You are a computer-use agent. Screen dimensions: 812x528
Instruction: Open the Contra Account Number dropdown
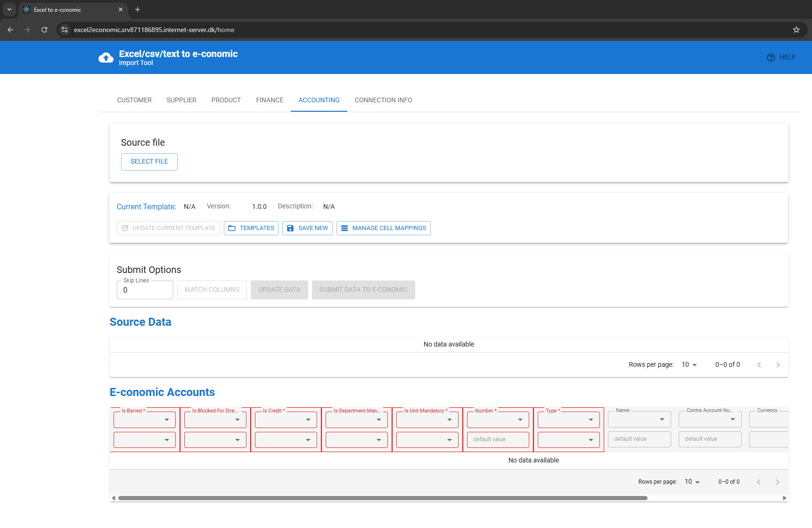pos(710,419)
